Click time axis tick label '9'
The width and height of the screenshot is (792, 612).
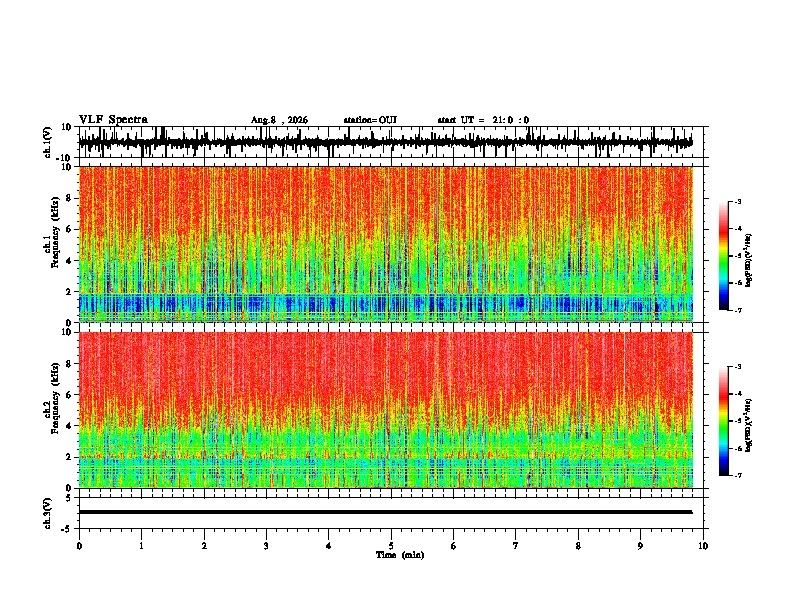pyautogui.click(x=640, y=546)
